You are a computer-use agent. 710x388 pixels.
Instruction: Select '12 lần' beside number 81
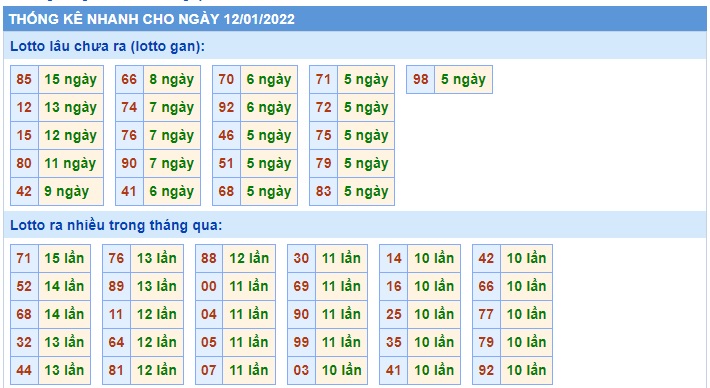tap(157, 370)
